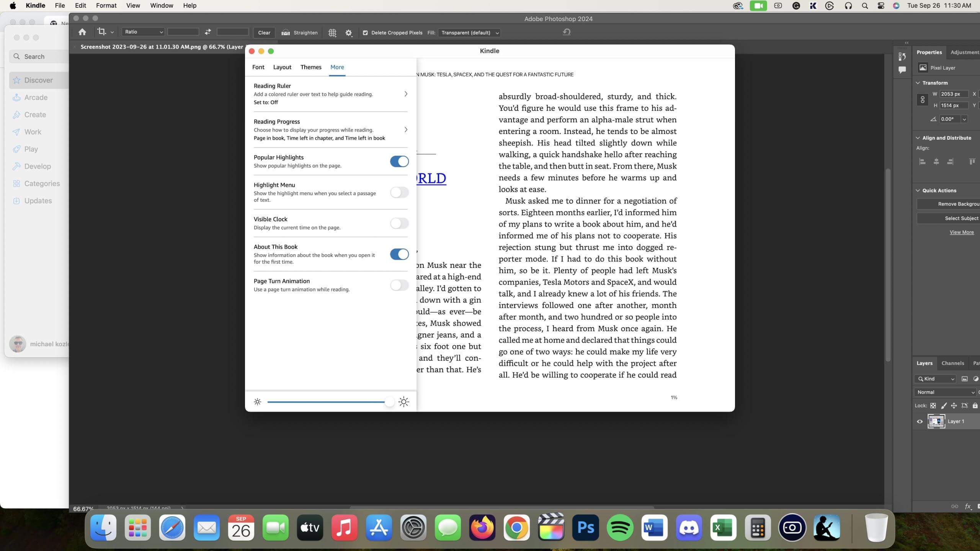Open the Channels tab in Photoshop
Viewport: 980px width, 551px height.
(x=952, y=363)
